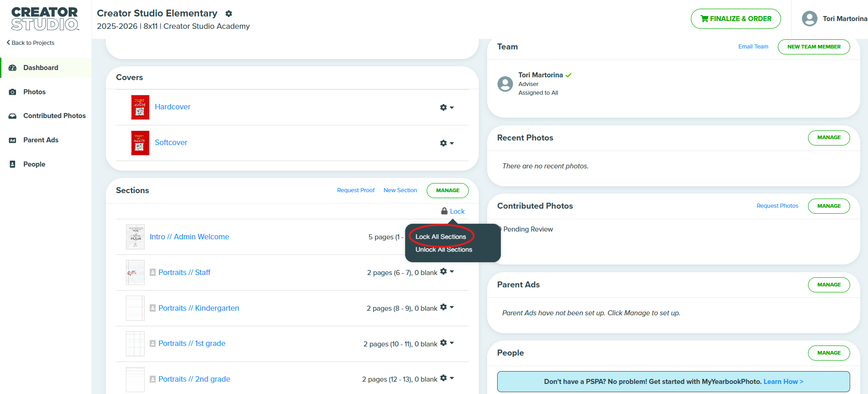Expand the Portraits // Kindergarten dropdown caret
Screen dimensions: 868x394
pos(452,307)
